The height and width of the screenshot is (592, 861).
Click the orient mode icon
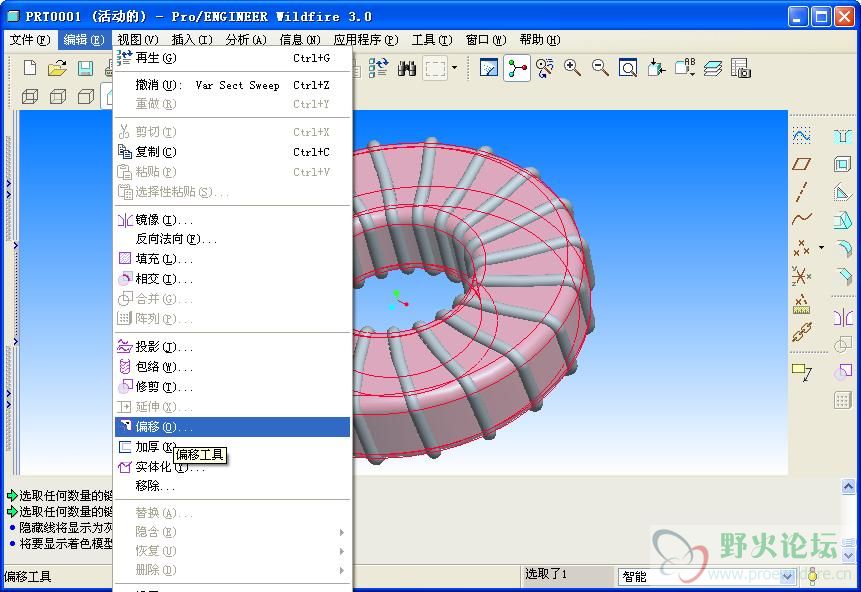(x=545, y=68)
